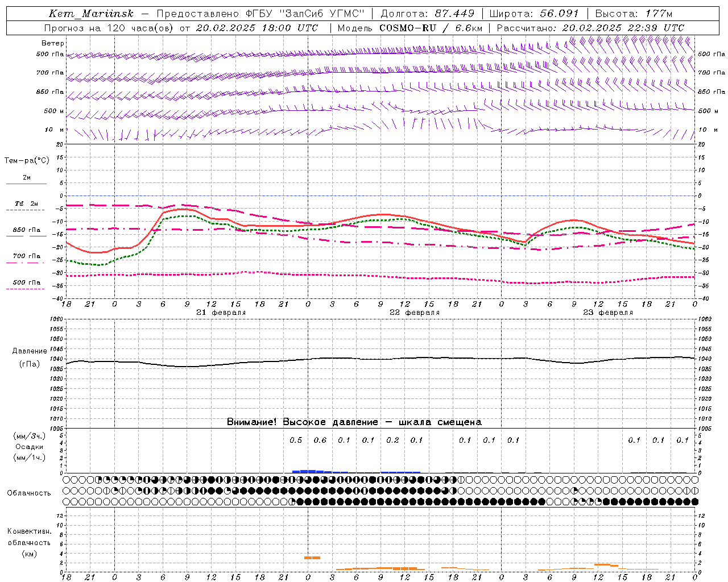Click the '(км)' convective height unit label

(x=30, y=554)
